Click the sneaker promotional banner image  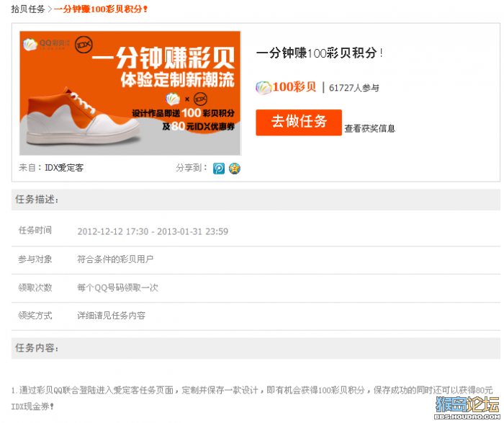pos(130,93)
